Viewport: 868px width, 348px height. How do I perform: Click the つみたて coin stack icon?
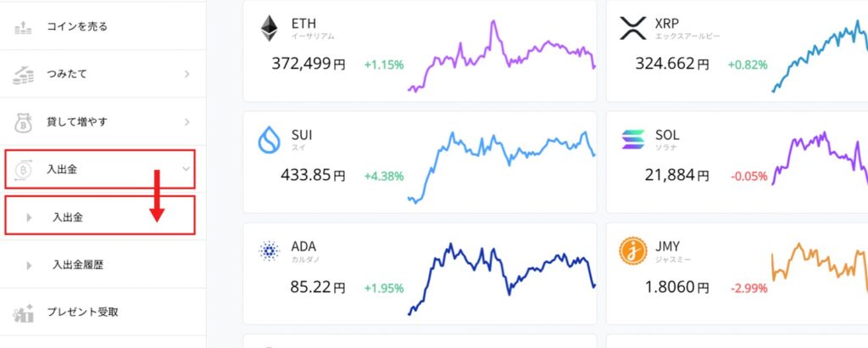pos(23,75)
